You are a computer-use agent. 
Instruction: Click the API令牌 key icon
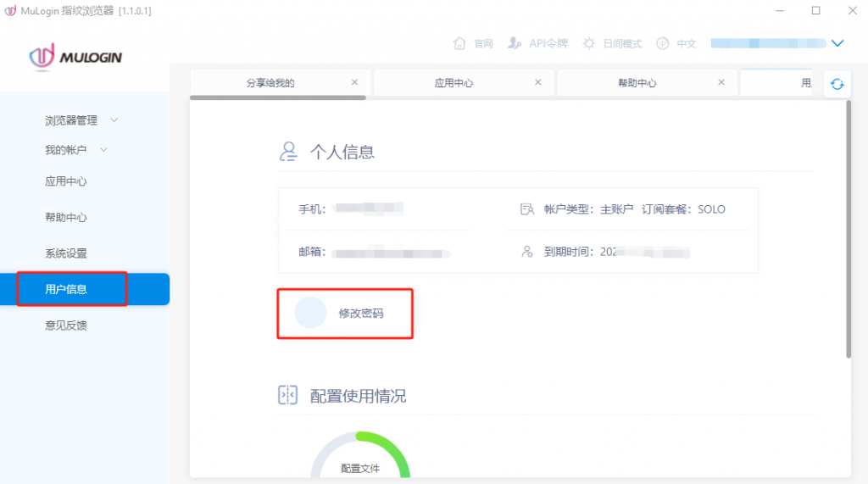515,43
